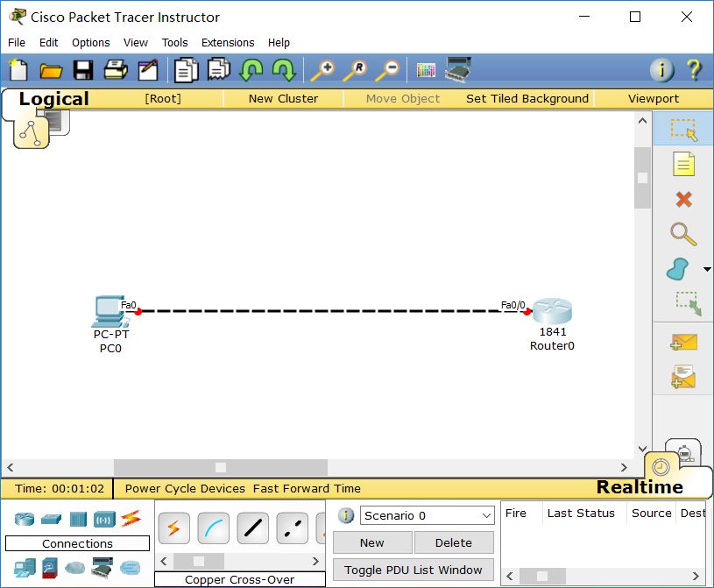Click the Paste icon in the toolbar

(219, 69)
